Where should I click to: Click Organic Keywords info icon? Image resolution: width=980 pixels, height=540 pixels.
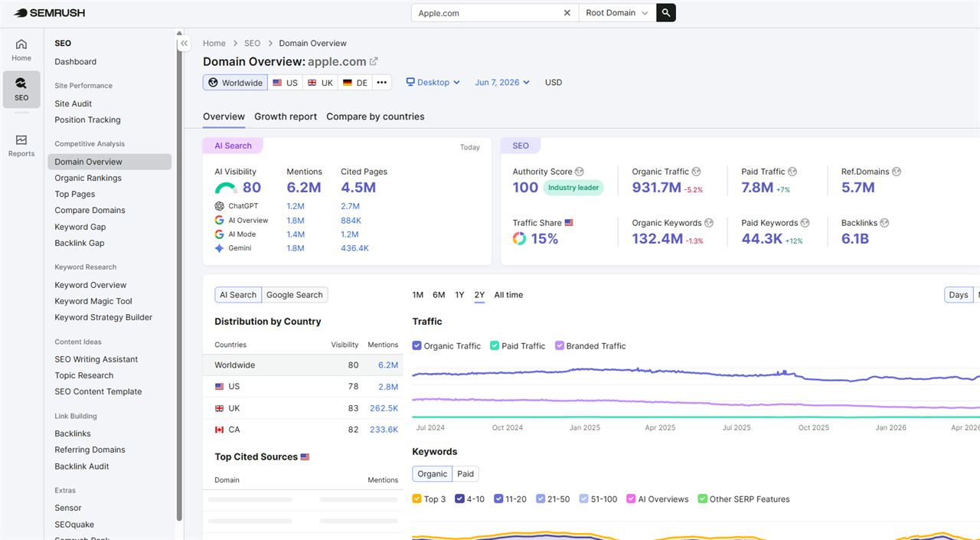pyautogui.click(x=709, y=223)
